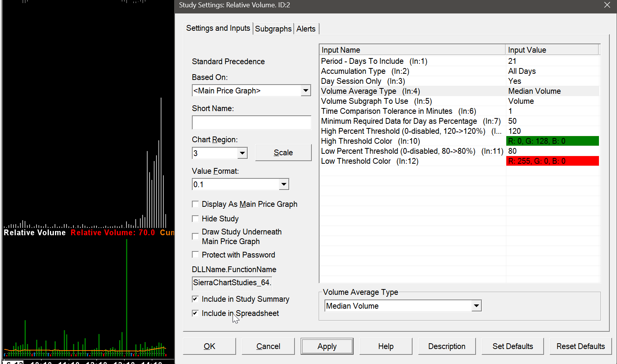Viewport: 617px width, 364px height.
Task: Click the Set Defaults button
Action: click(x=512, y=346)
